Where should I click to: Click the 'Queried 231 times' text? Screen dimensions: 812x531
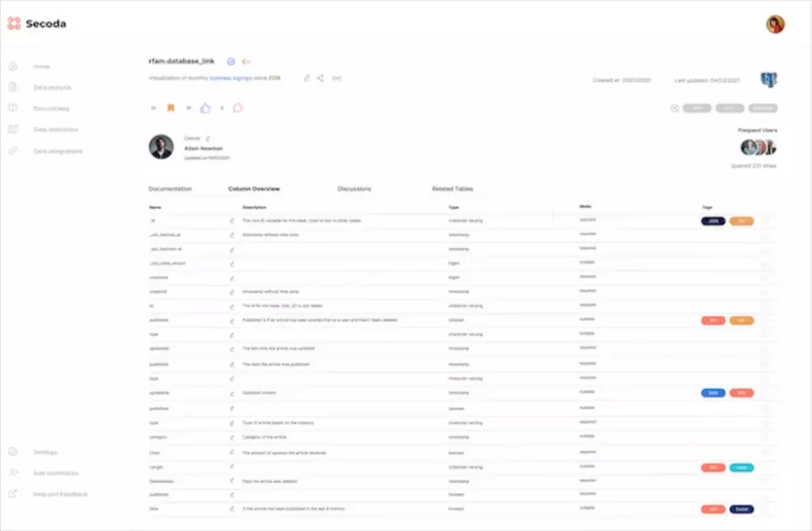coord(753,166)
